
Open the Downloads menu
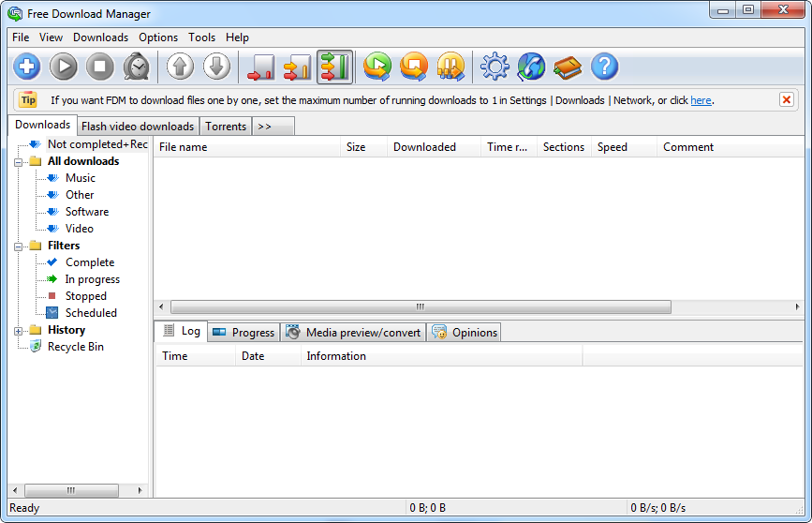100,37
